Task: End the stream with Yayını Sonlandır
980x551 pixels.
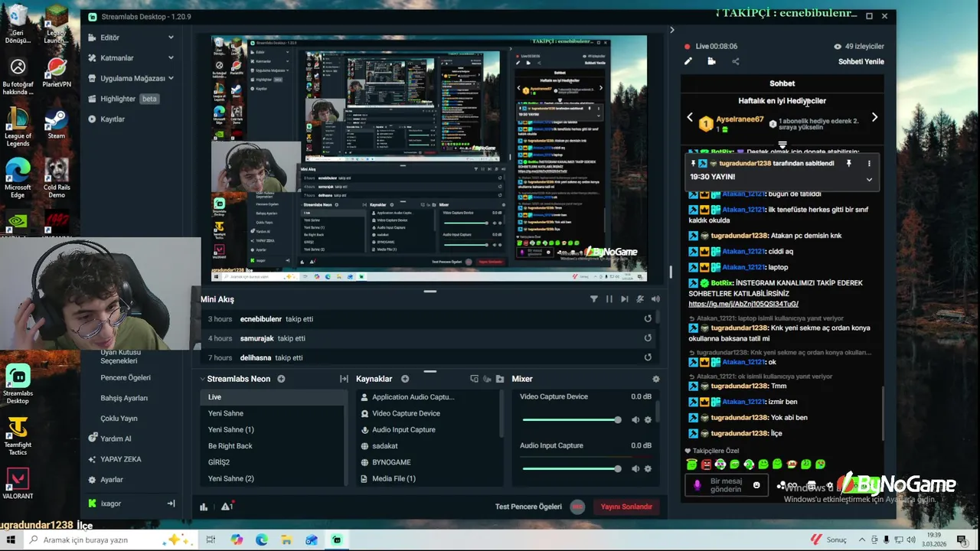Action: tap(626, 507)
